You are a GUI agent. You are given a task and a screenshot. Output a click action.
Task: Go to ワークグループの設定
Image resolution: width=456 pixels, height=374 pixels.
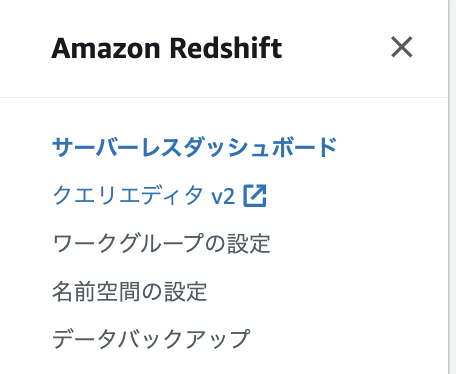click(x=161, y=243)
